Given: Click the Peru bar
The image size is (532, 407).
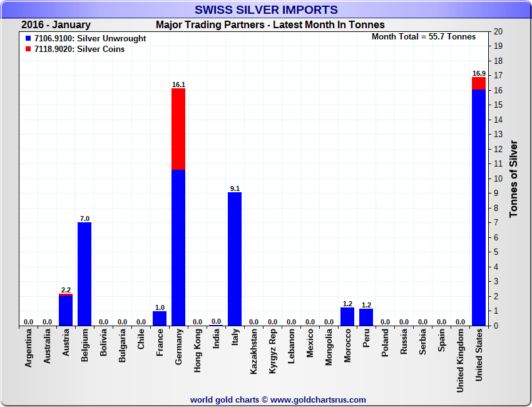Looking at the screenshot, I should 366,317.
